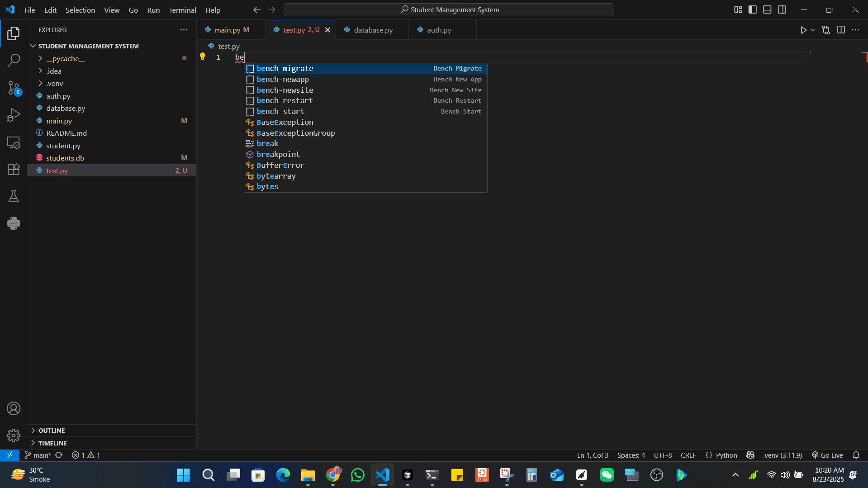Screen dimensions: 868x488
Task: Toggle the primary side bar layout button
Action: (753, 9)
